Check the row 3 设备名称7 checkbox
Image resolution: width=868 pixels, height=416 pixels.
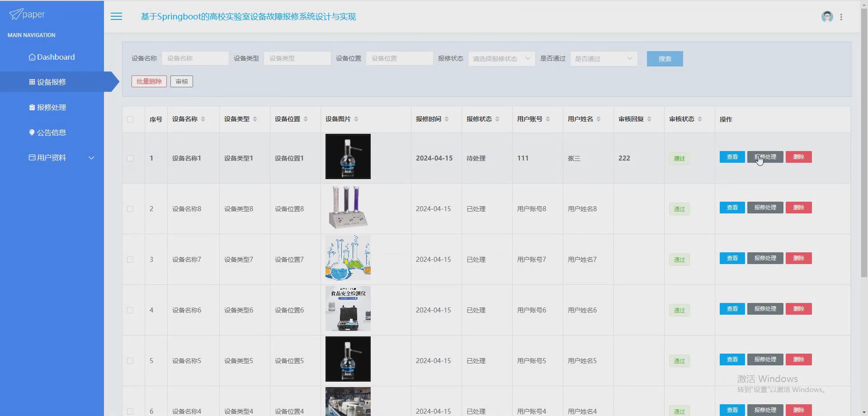130,260
